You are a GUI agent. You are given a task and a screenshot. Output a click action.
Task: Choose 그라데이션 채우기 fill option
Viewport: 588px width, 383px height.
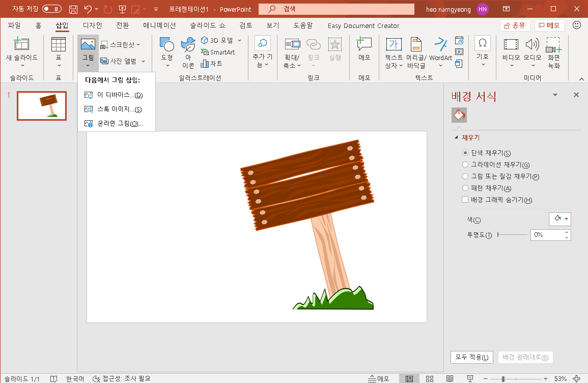[x=465, y=165]
